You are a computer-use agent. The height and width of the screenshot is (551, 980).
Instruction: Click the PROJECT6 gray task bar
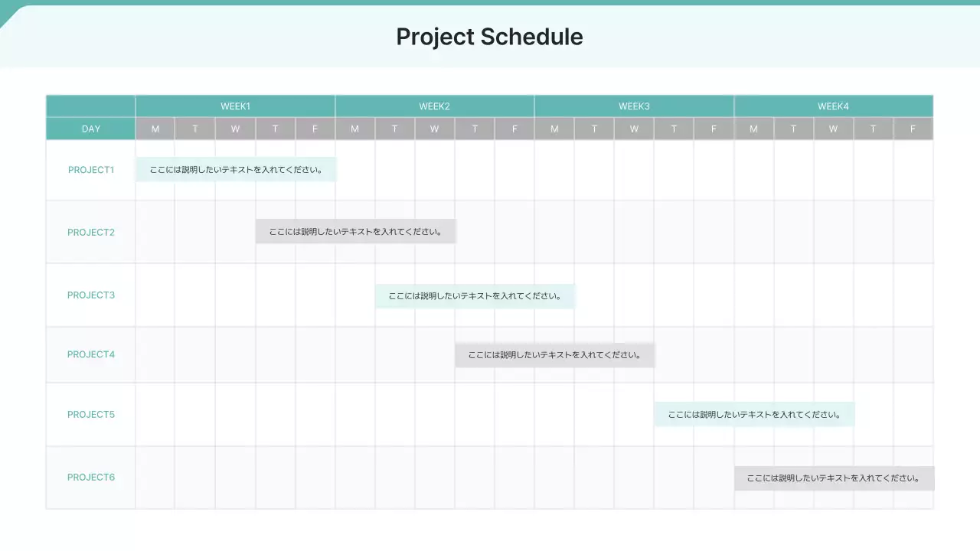pyautogui.click(x=834, y=478)
